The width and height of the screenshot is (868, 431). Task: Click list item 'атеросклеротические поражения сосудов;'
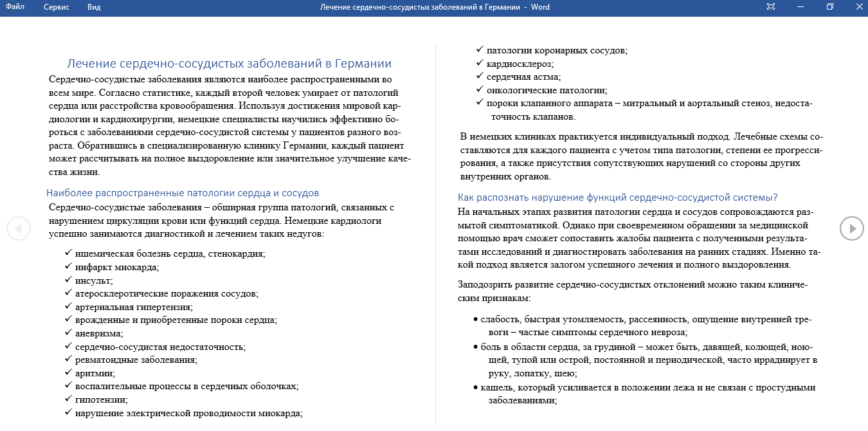coord(167,293)
